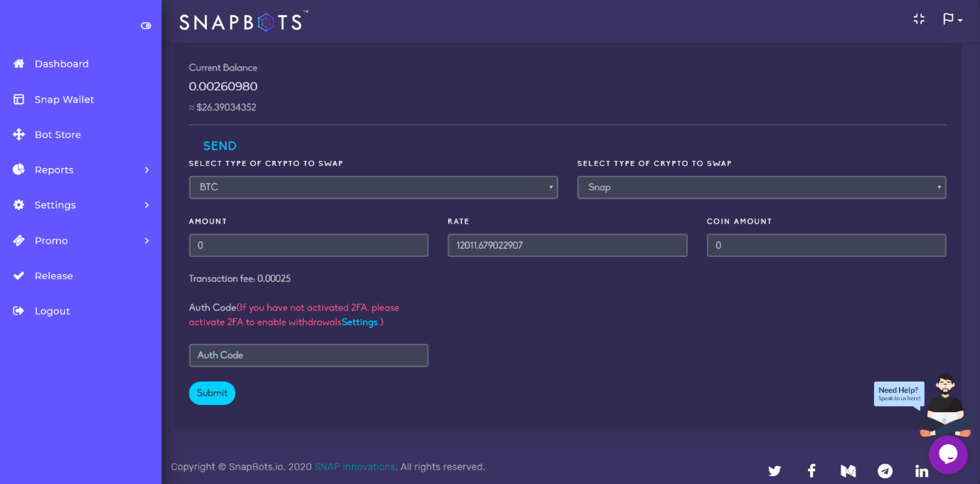Focus the Coin Amount input field
The image size is (980, 484).
826,245
